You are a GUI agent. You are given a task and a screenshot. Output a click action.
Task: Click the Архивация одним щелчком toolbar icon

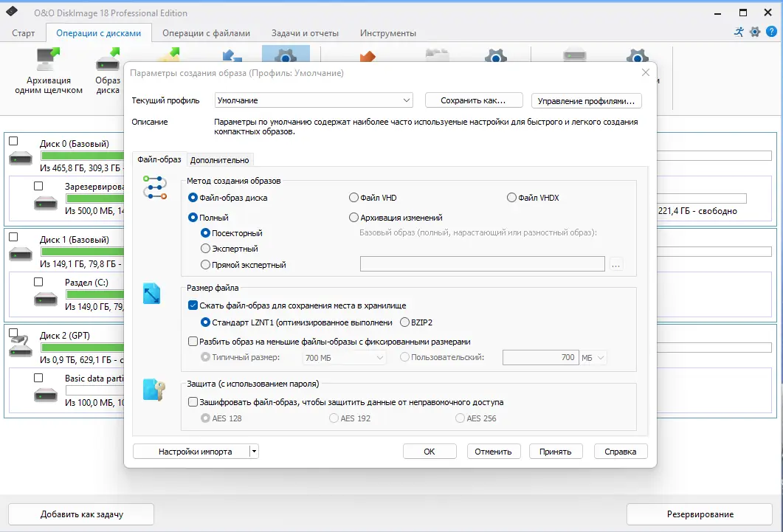48,59
